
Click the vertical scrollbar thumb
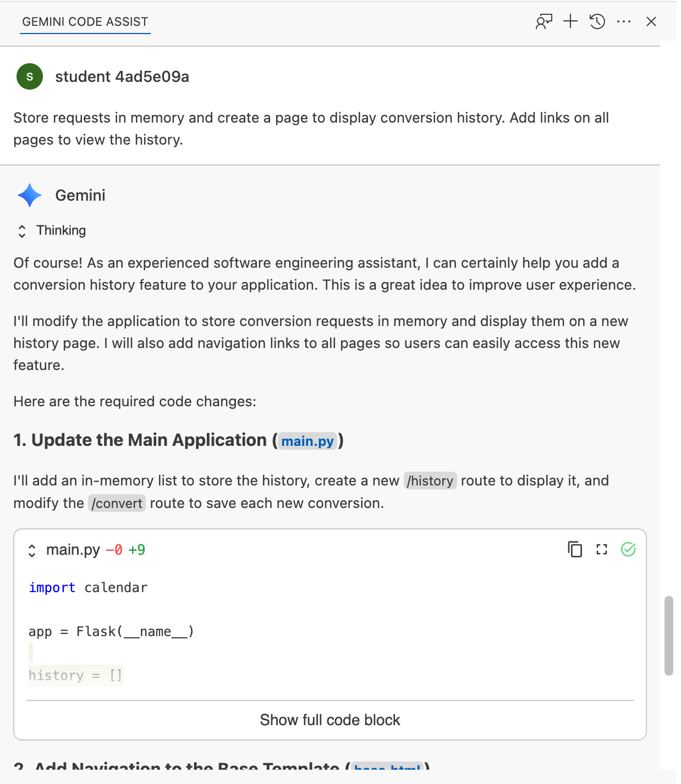(x=669, y=635)
